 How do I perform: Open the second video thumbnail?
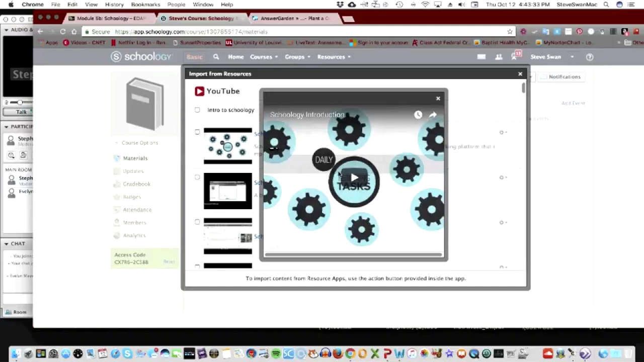(x=228, y=191)
